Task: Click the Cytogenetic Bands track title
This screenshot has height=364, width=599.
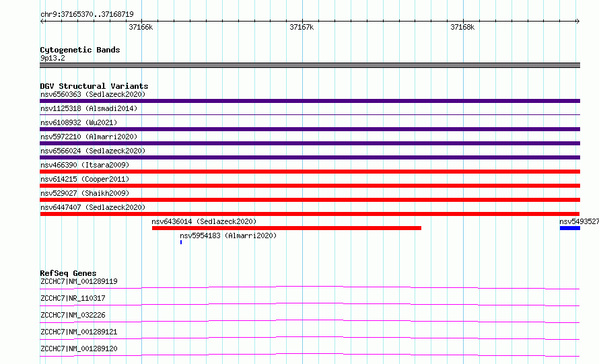Action: 80,50
